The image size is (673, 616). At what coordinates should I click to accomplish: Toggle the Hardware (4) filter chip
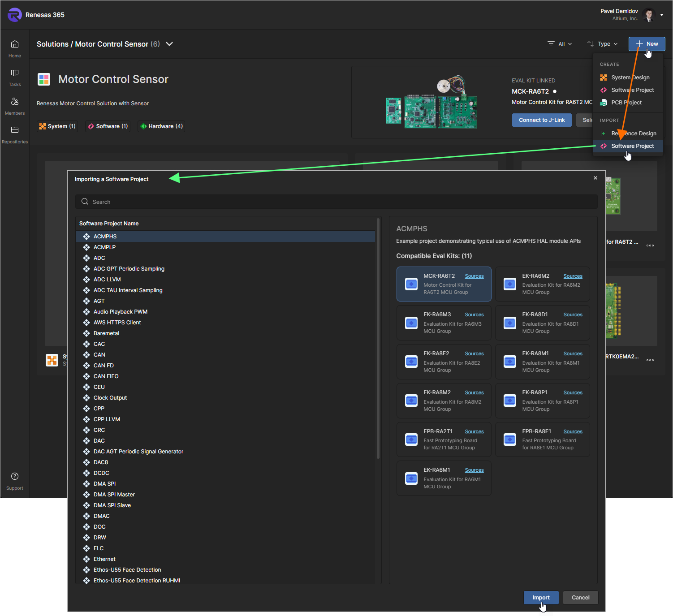162,126
